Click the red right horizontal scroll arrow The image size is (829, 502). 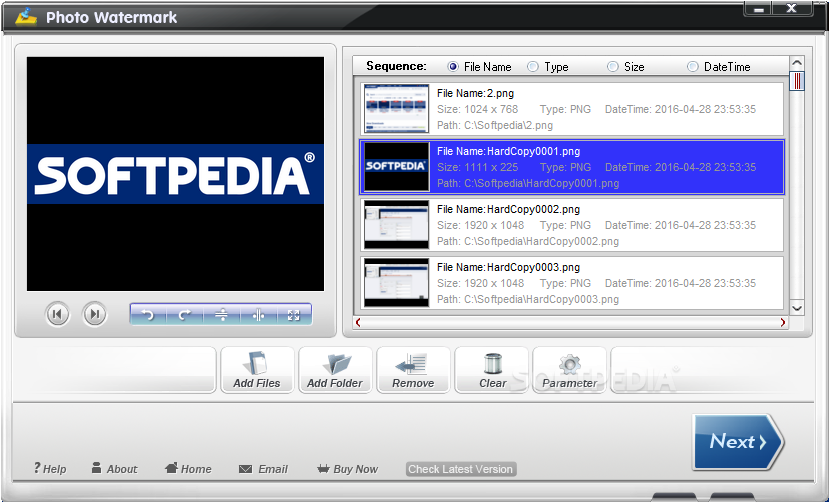point(782,322)
